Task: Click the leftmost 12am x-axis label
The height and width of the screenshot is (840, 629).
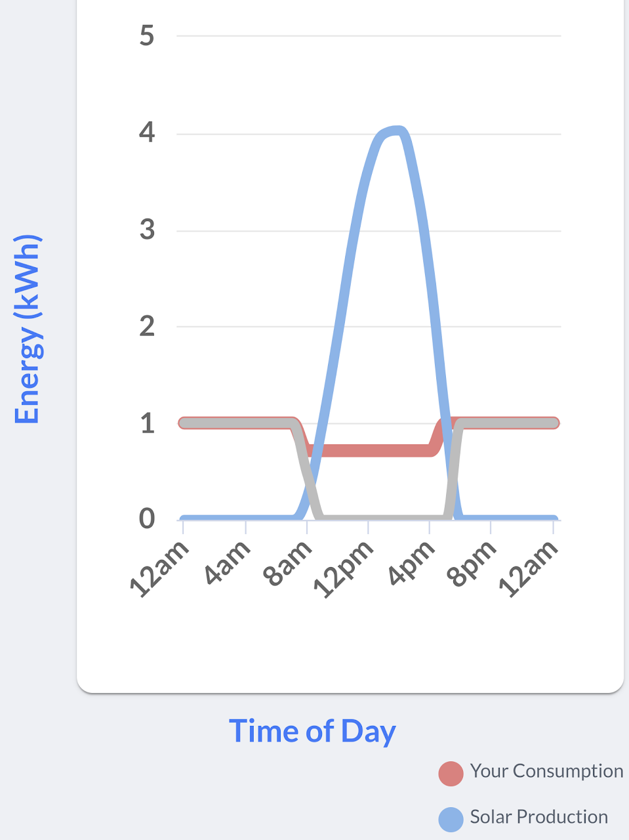Action: pos(159,570)
